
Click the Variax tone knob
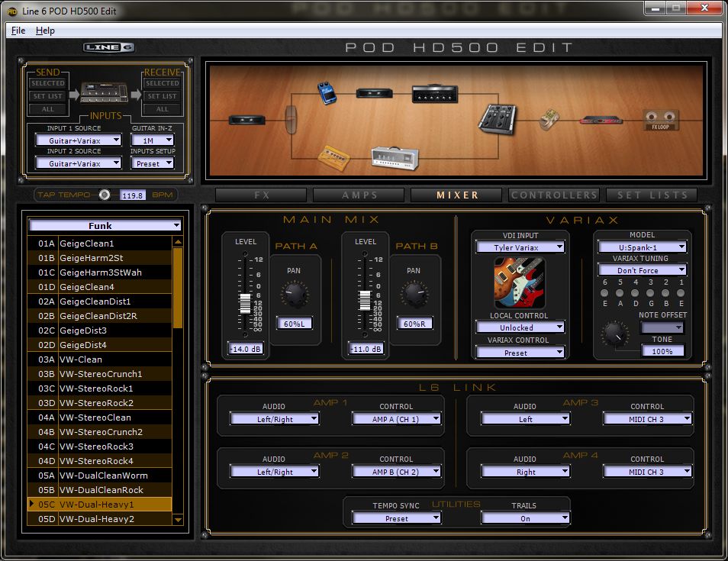pyautogui.click(x=615, y=334)
